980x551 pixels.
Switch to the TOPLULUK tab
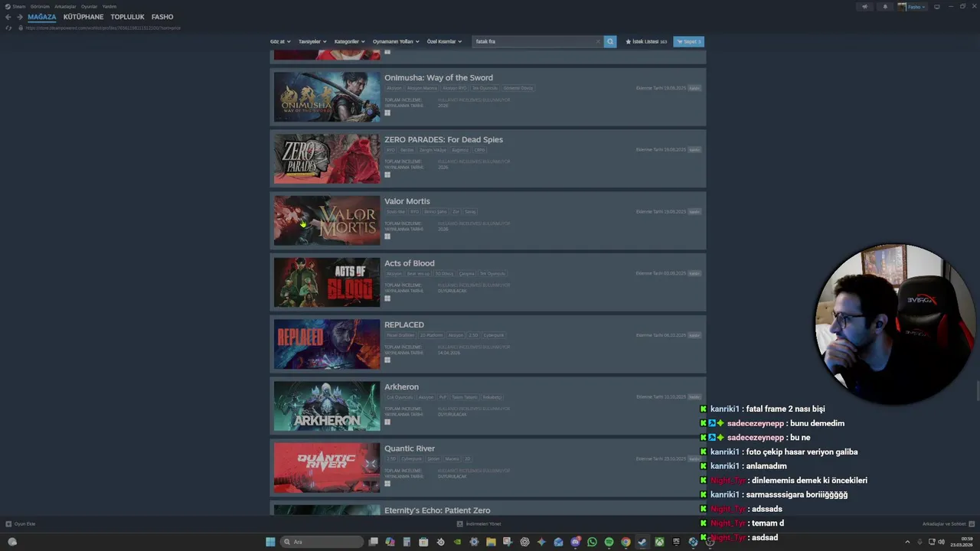tap(127, 17)
